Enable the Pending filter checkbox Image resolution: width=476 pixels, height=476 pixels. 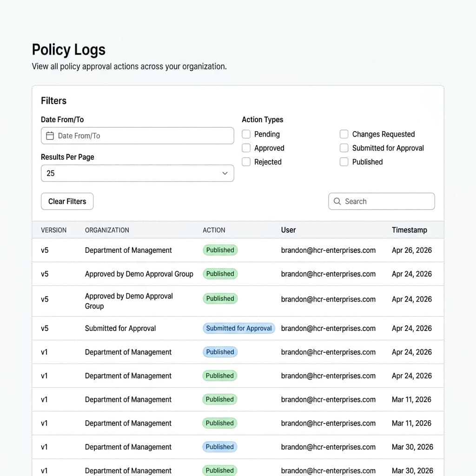coord(245,134)
